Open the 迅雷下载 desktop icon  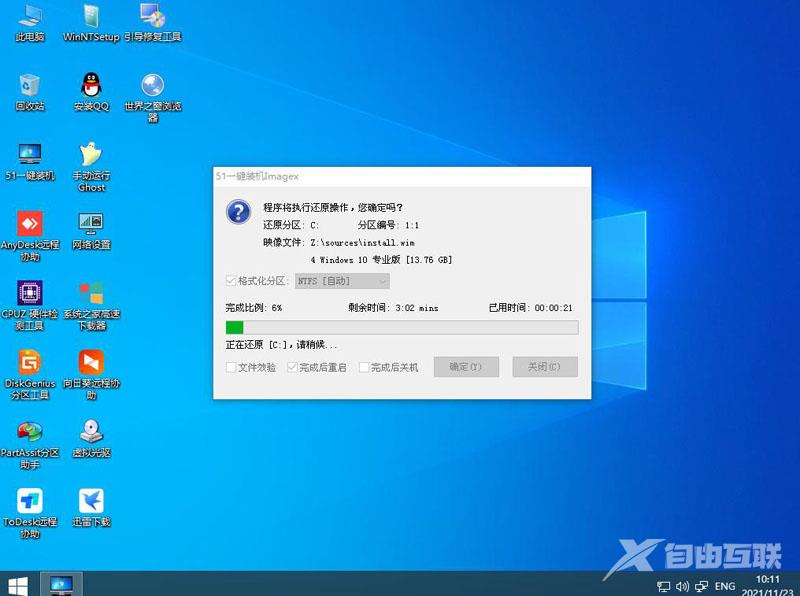pos(91,508)
